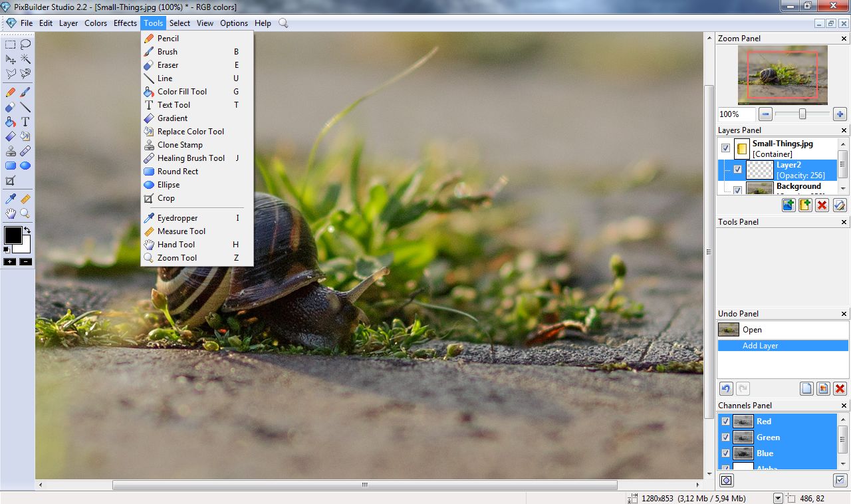The image size is (851, 504).
Task: Clear undo history with red X
Action: tap(840, 389)
